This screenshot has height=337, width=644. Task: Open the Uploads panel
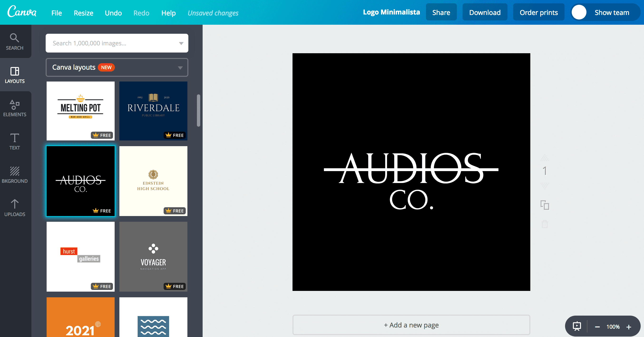pos(15,208)
